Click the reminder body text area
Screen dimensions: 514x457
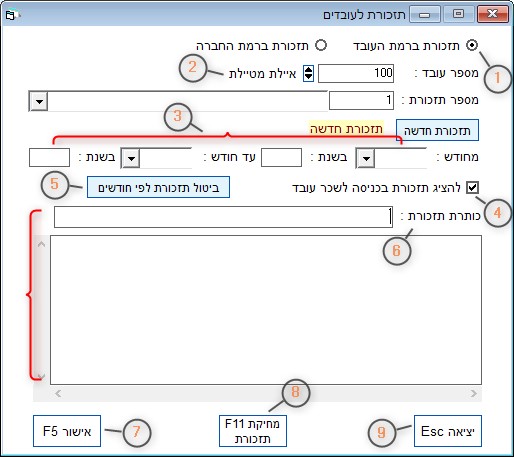click(266, 310)
